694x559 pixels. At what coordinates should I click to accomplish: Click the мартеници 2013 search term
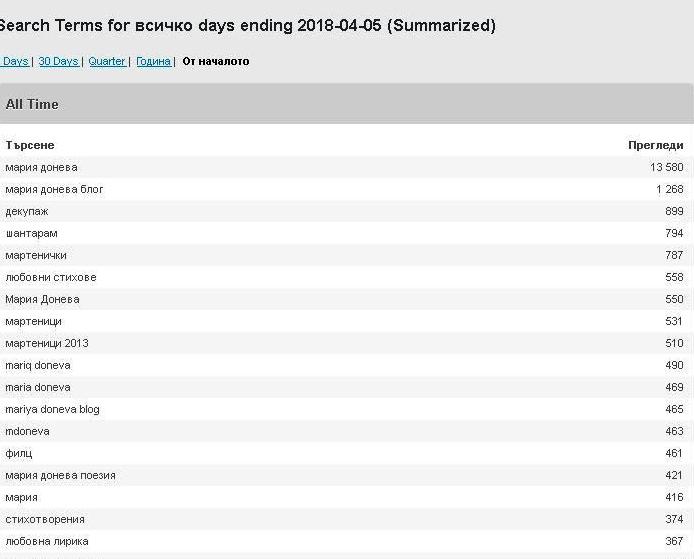(47, 343)
